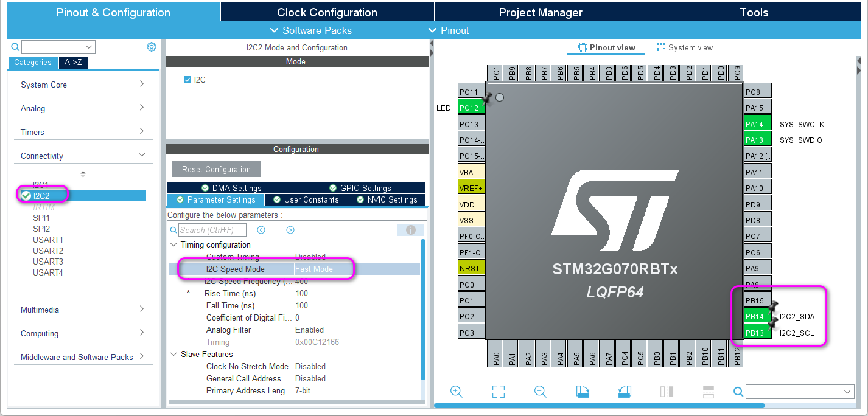Switch to System view

click(x=685, y=47)
